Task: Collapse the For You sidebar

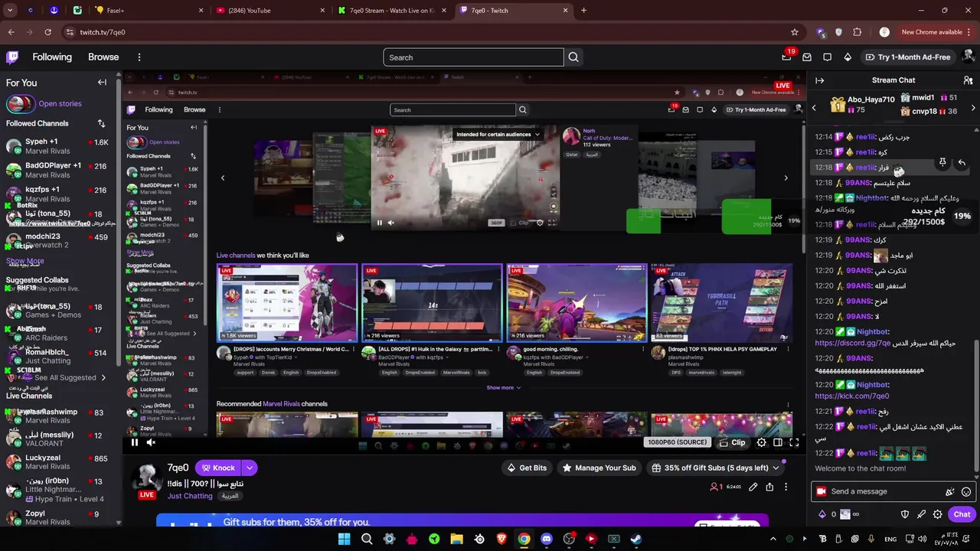Action: pos(102,83)
